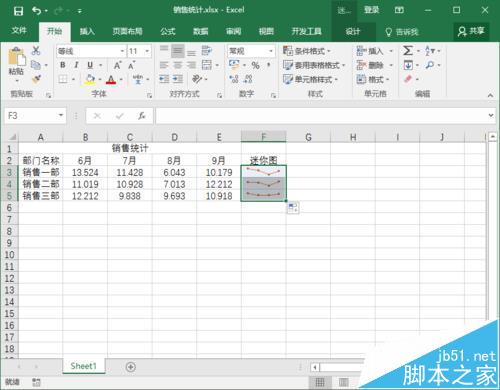500x390 pixels.
Task: Click 删除 delete cells button
Action: coord(370,65)
